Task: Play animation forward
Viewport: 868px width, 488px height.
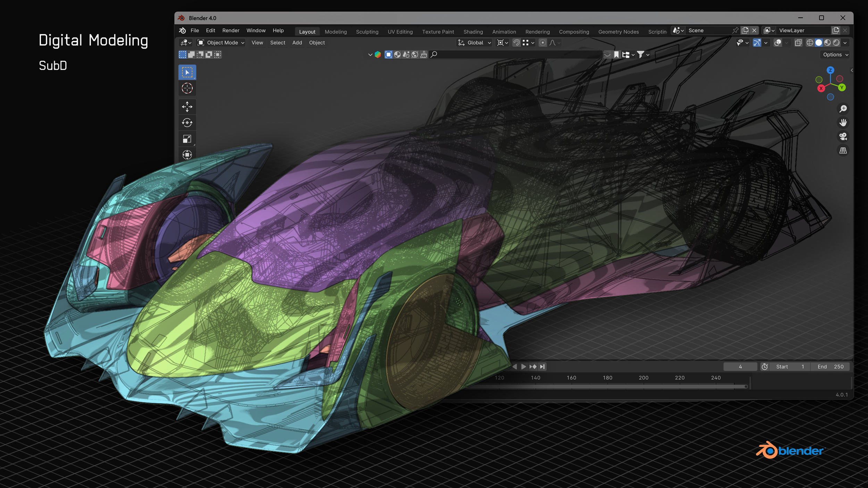Action: pyautogui.click(x=524, y=367)
